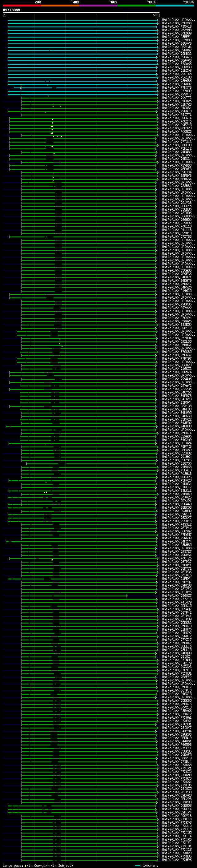Click hit label UniRef100_O18750
197x868 pixels.
tap(177, 464)
